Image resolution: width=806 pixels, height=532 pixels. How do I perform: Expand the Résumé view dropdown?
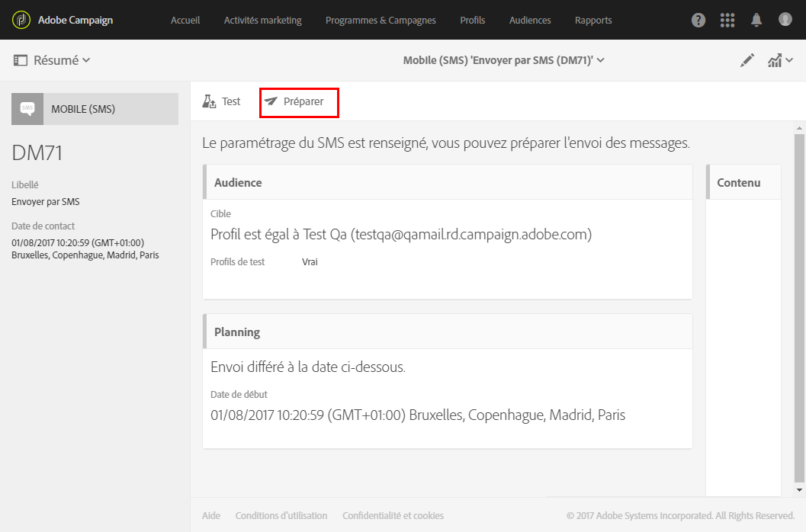[53, 60]
